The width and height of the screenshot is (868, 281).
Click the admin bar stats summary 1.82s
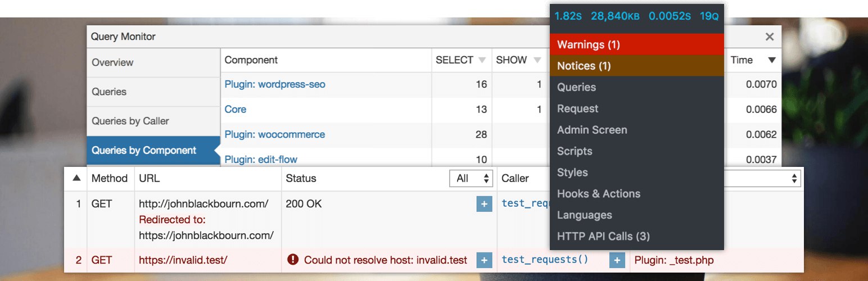(x=568, y=16)
